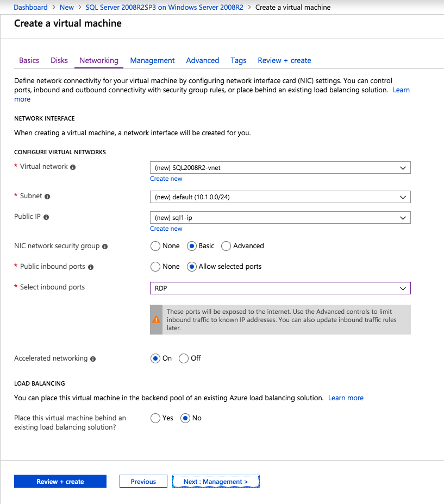This screenshot has width=444, height=504.
Task: Expand the Subnet dropdown
Action: coord(280,197)
